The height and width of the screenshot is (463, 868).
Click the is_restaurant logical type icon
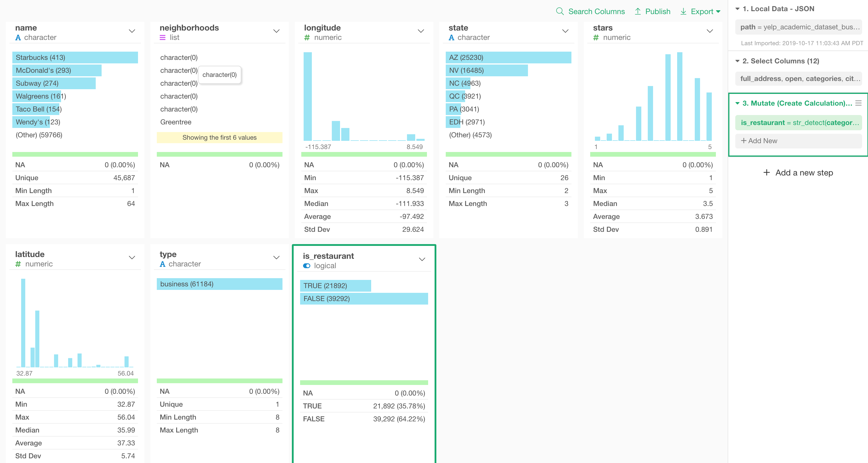(x=307, y=266)
